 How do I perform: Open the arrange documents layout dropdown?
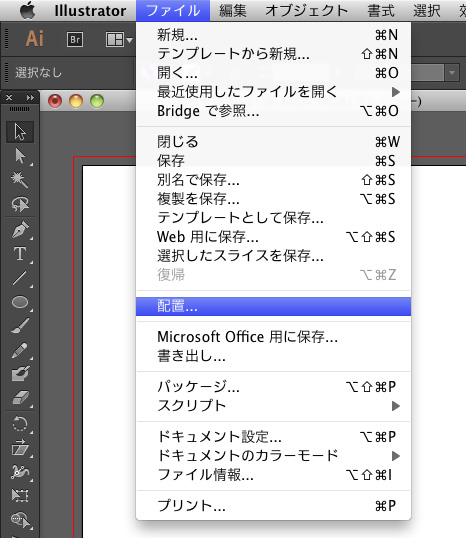tap(119, 40)
